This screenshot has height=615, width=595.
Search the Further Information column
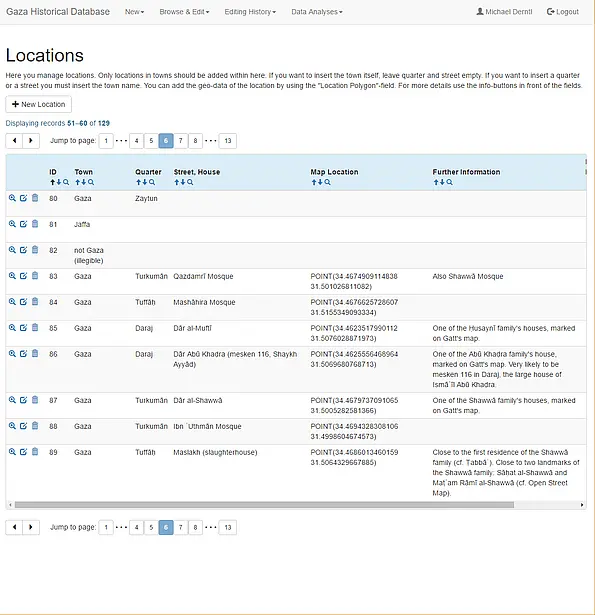[x=449, y=182]
